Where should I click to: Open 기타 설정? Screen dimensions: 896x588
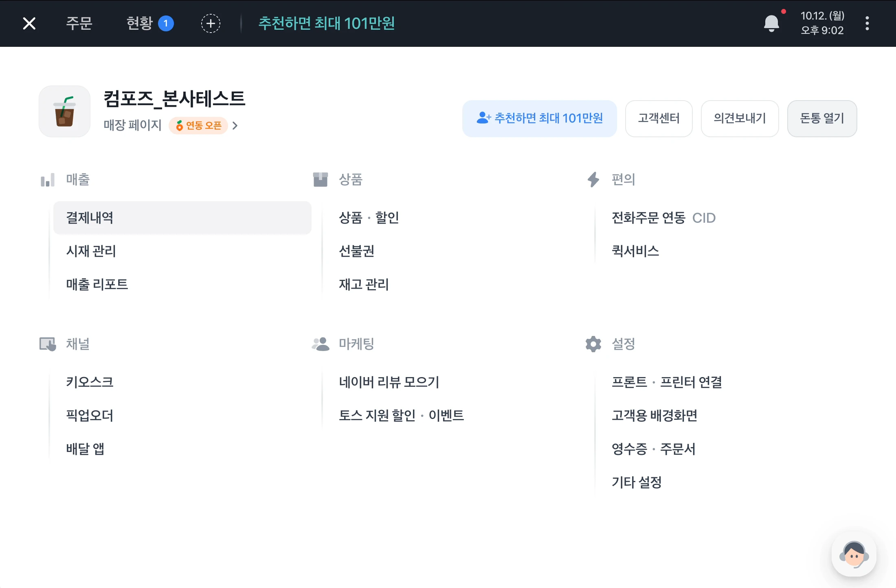coord(637,482)
